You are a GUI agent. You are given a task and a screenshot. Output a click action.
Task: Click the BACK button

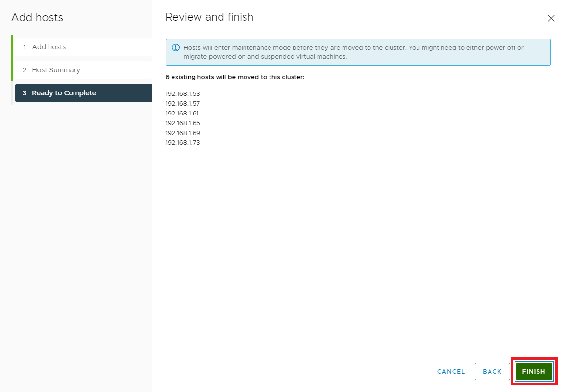tap(492, 371)
